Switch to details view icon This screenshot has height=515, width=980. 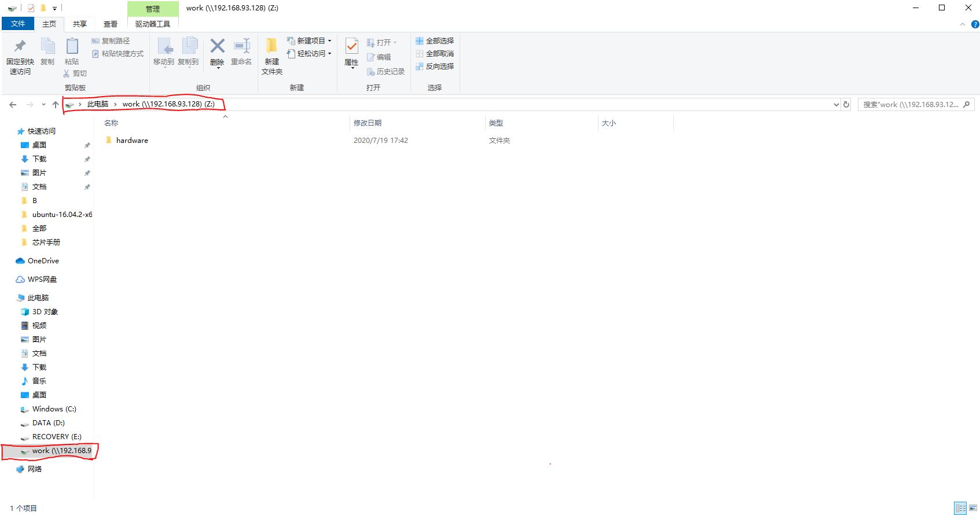(961, 509)
